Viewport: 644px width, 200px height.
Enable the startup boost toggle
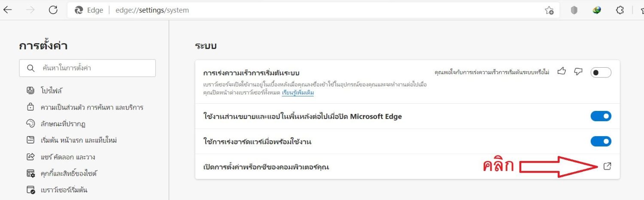coord(601,72)
